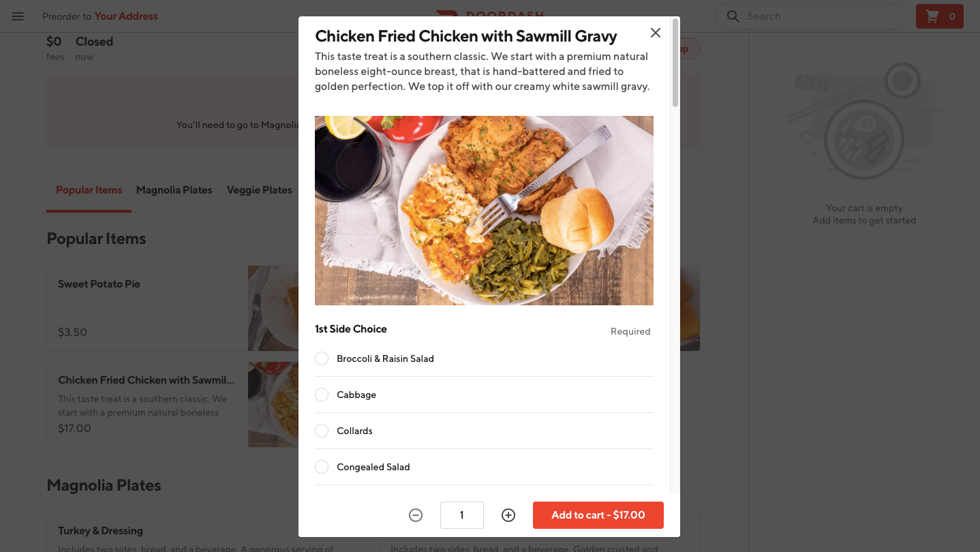
Task: Pick Congealed Salad side option
Action: (x=322, y=467)
